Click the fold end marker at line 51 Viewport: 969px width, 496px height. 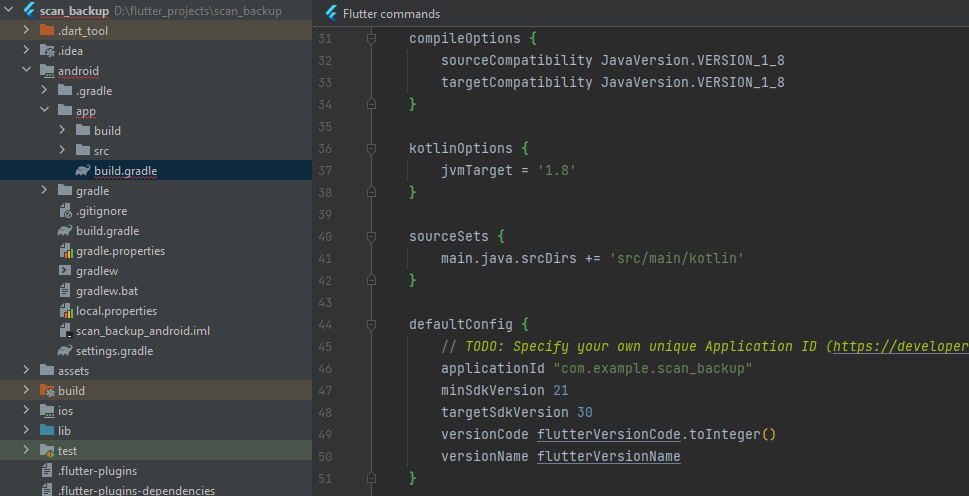coord(371,478)
